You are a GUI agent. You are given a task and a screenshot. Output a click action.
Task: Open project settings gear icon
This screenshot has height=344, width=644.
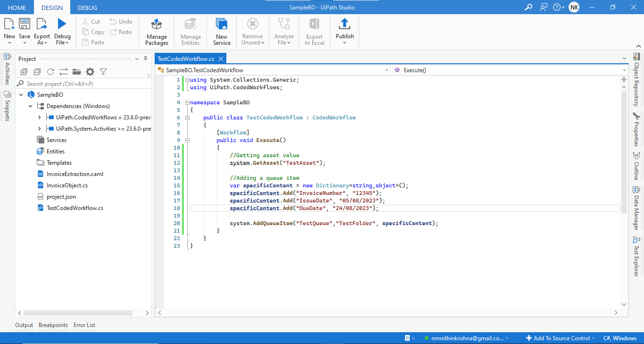(90, 72)
